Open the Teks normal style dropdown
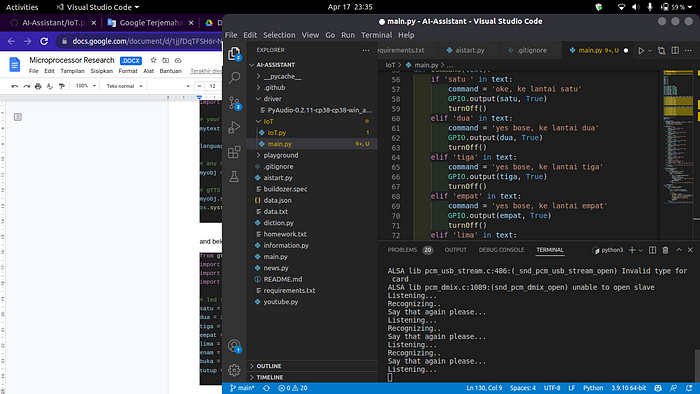Viewport: 700px width, 394px height. (x=125, y=86)
